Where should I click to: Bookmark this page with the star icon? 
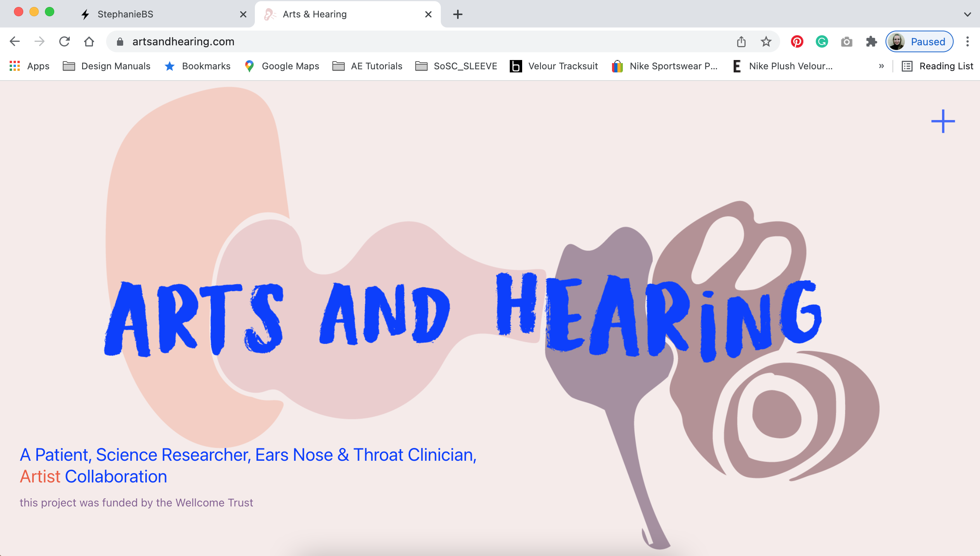click(x=766, y=41)
